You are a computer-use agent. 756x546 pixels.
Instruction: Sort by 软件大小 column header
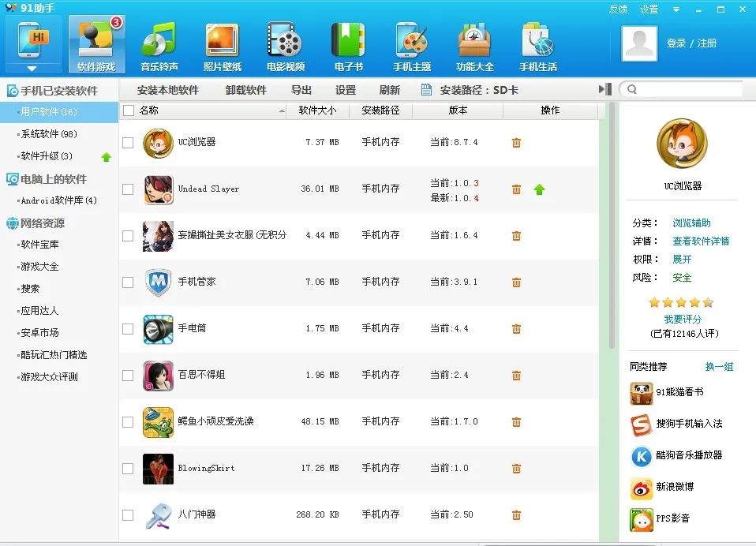tap(318, 110)
